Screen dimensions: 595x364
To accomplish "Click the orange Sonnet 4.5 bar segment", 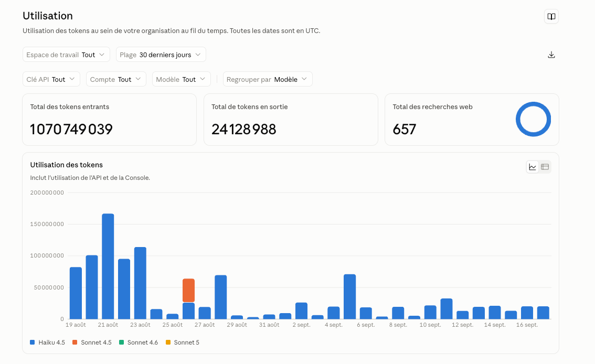I will 188,291.
